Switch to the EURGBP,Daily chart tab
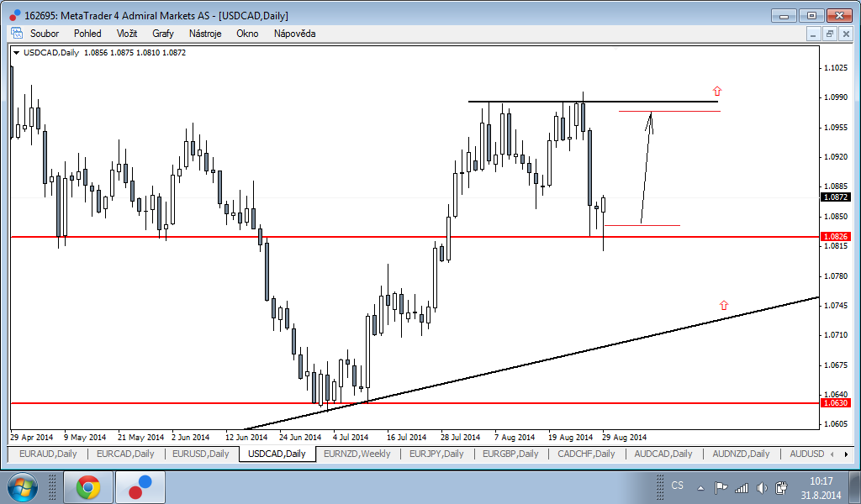Screen dimensions: 861x504 click(x=510, y=454)
